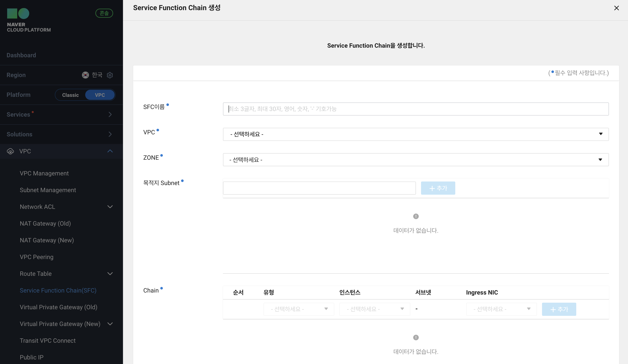This screenshot has width=628, height=364.
Task: Open region settings gear icon
Action: tap(110, 75)
